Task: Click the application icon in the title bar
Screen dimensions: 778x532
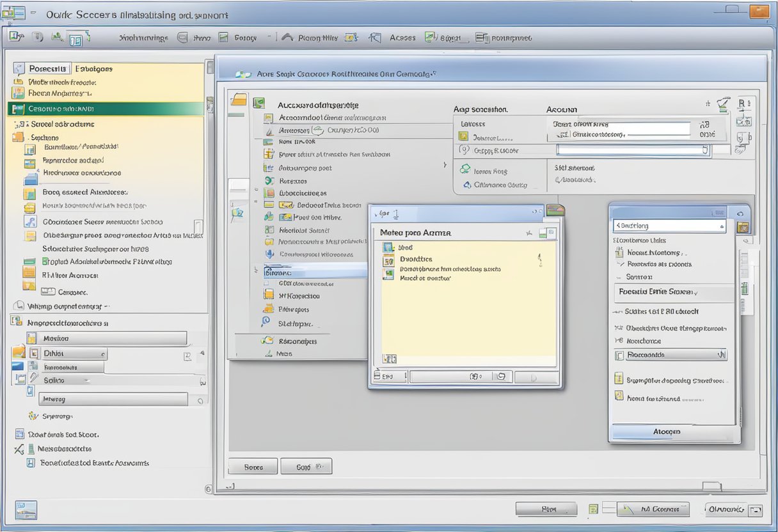Action: (13, 13)
